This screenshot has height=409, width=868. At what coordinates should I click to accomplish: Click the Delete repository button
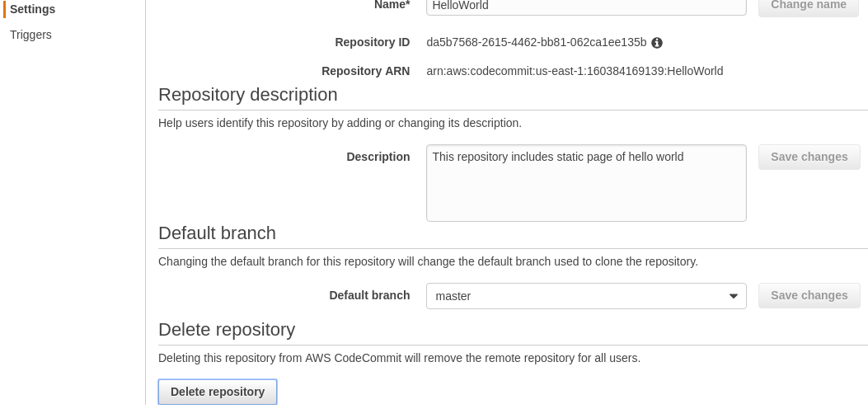[218, 392]
